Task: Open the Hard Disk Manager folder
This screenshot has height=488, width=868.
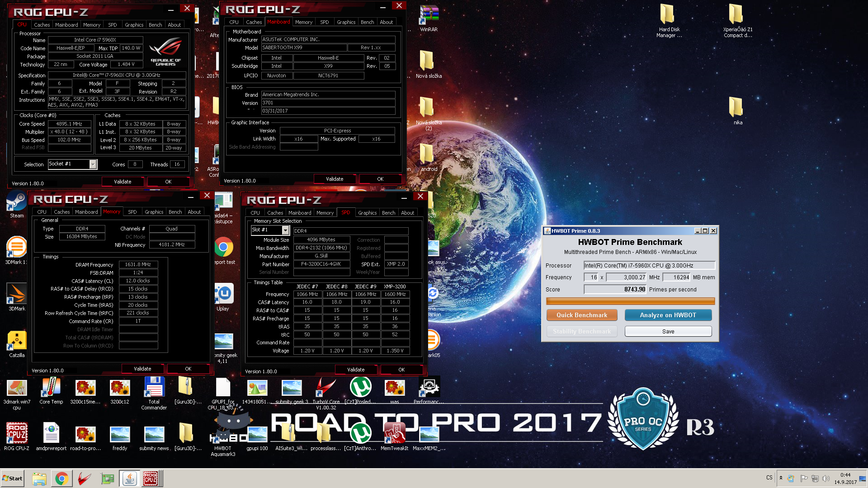Action: pos(668,21)
